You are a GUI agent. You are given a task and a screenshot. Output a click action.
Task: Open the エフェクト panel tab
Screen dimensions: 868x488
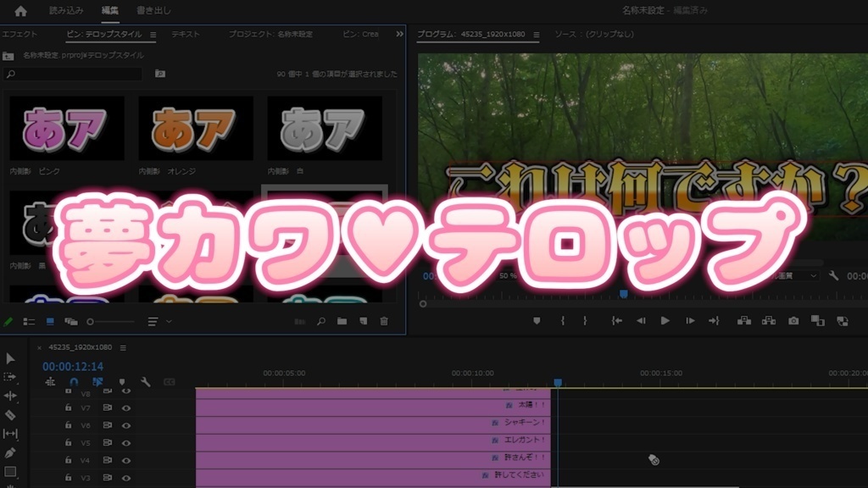pos(19,34)
